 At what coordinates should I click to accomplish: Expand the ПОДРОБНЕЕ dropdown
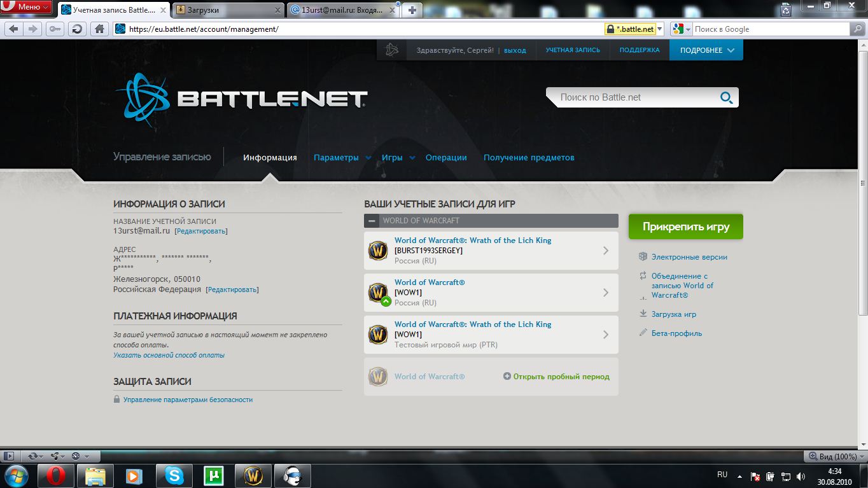706,50
